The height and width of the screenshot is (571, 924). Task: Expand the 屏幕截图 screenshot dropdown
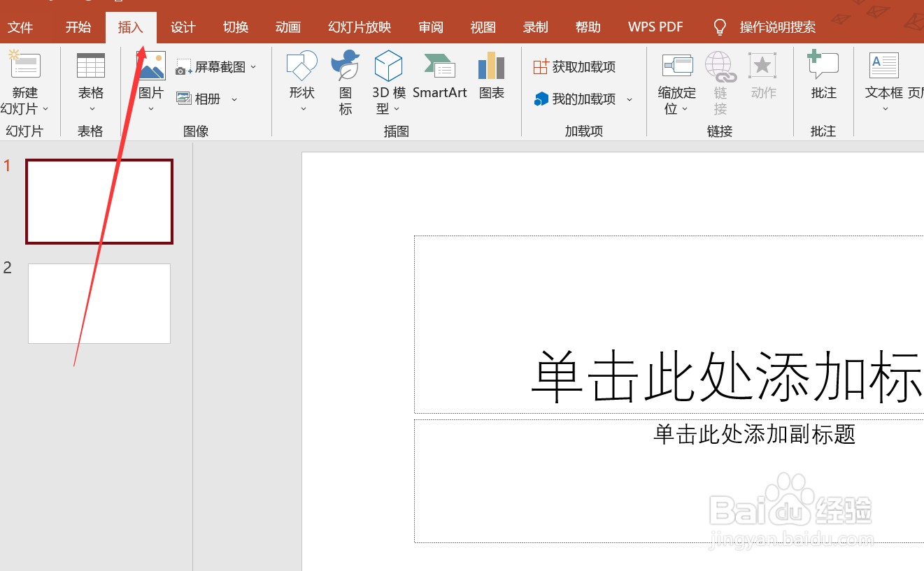253,66
